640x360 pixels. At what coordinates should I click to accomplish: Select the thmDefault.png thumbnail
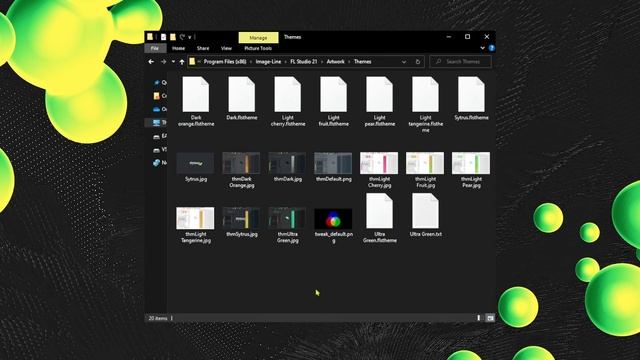(x=333, y=163)
